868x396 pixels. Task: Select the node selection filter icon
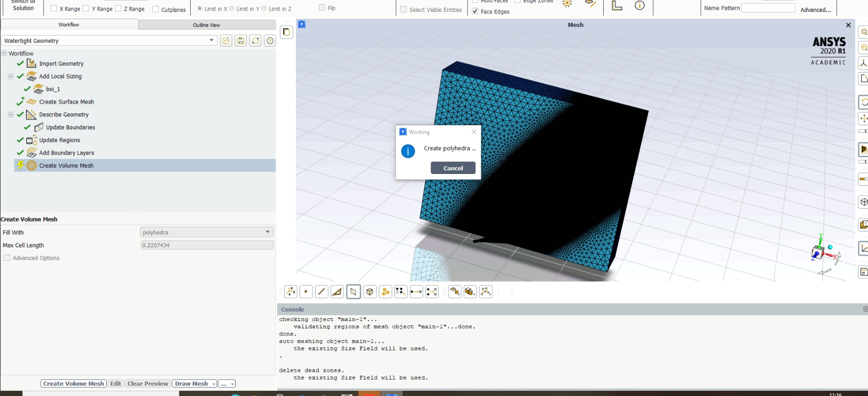click(306, 292)
